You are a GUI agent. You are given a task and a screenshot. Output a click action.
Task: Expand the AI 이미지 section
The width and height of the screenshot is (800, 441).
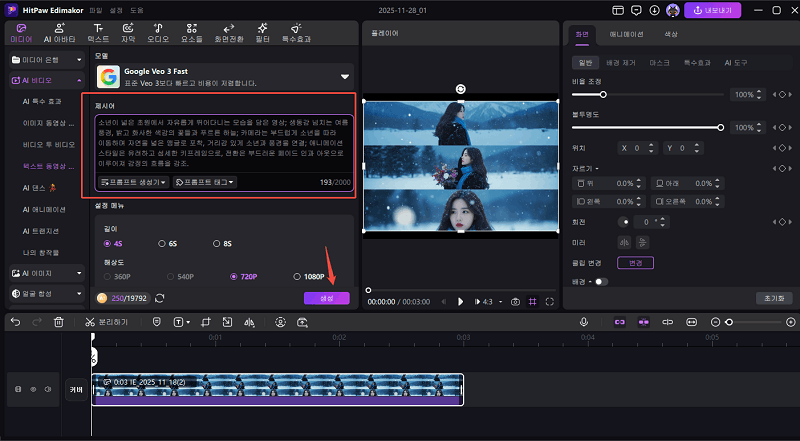coord(46,273)
